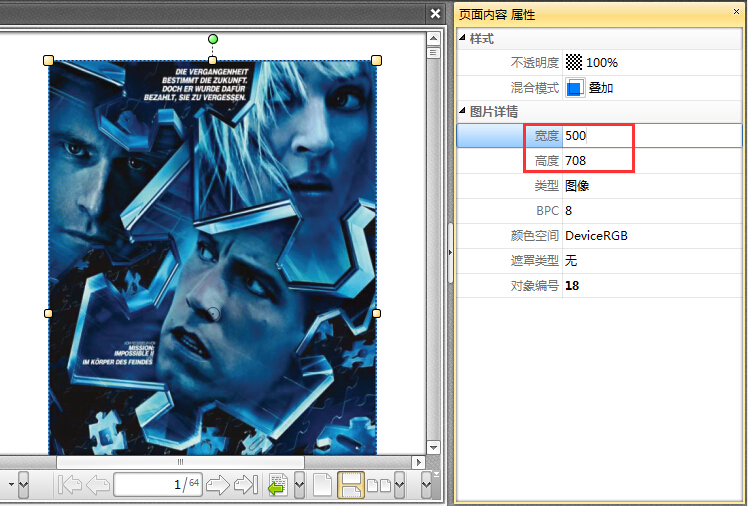Click the 混合模式 blue swatch icon

click(575, 88)
